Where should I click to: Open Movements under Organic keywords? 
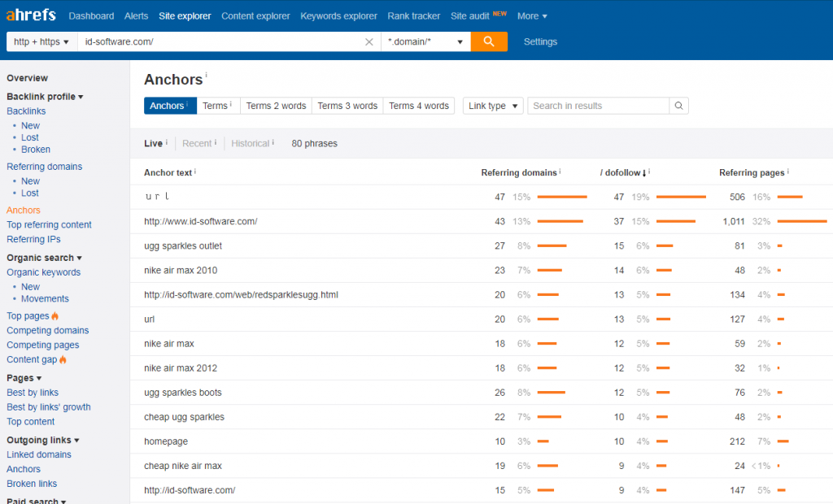click(x=46, y=298)
